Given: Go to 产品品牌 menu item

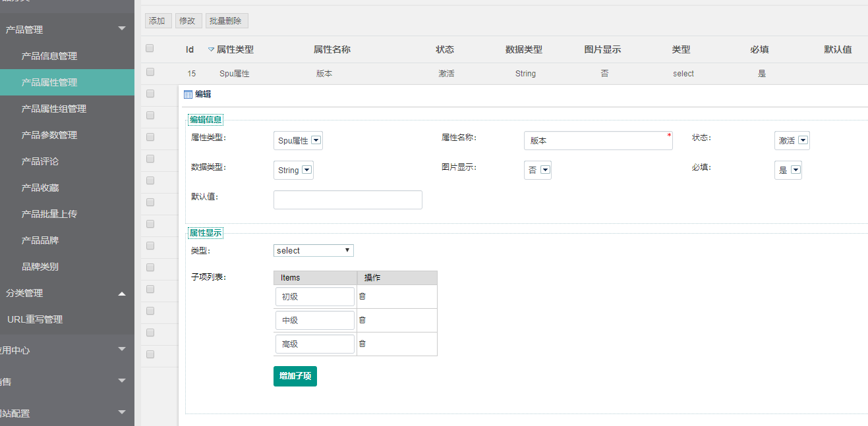Looking at the screenshot, I should click(x=40, y=240).
